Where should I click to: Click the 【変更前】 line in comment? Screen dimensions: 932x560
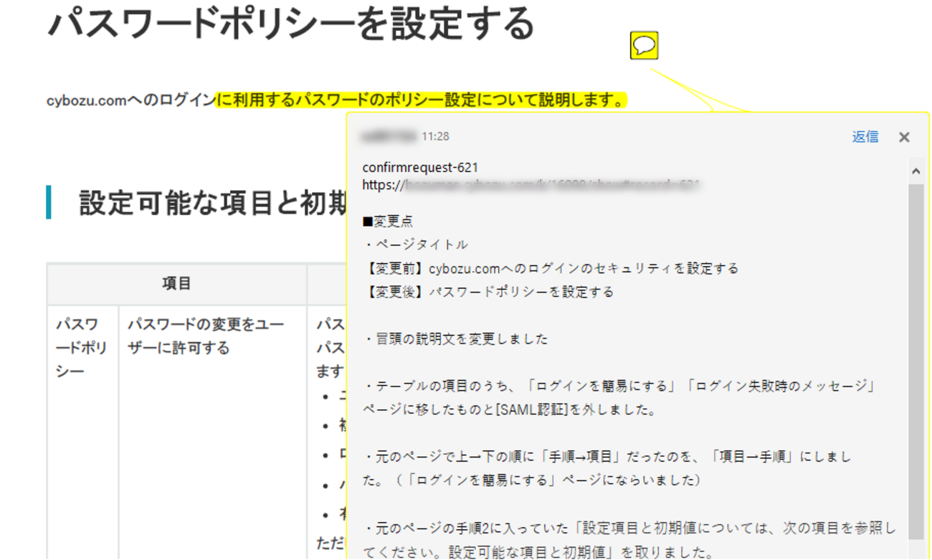[x=551, y=268]
